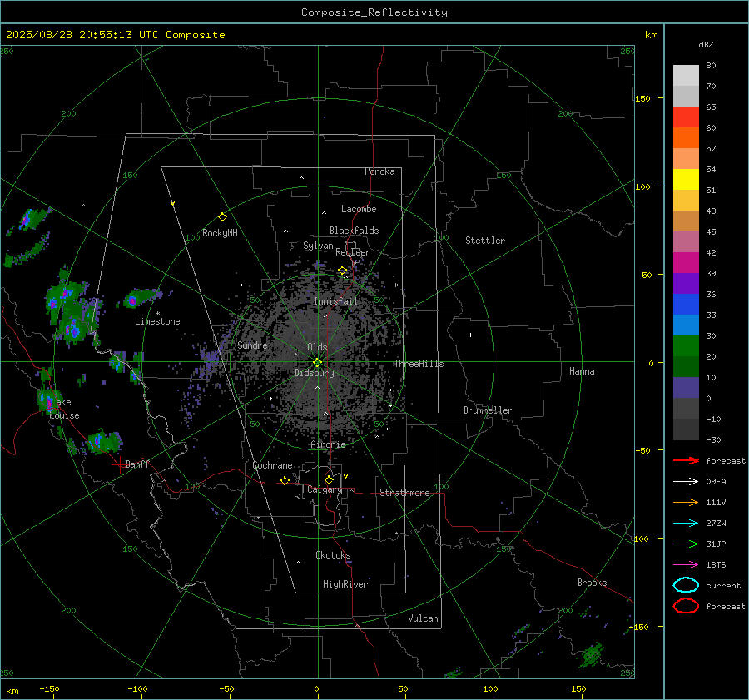Click the green 31JP arrow legend icon
Viewport: 749px width, 700px height.
[686, 544]
